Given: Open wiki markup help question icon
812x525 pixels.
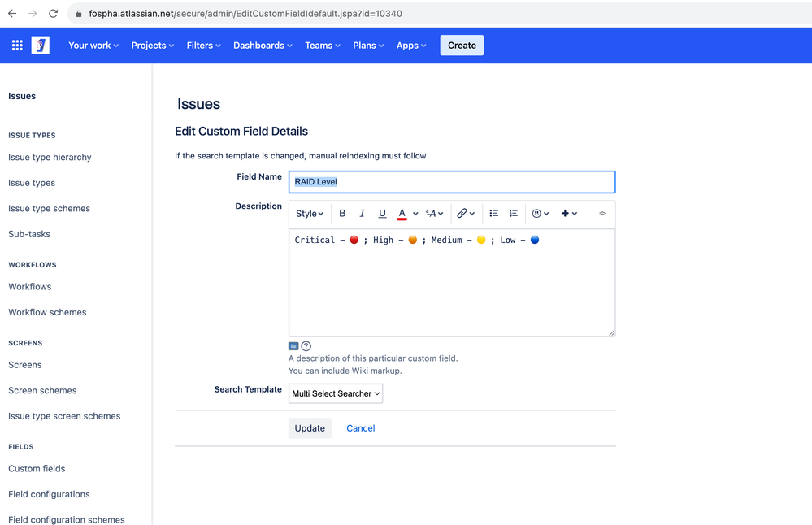Looking at the screenshot, I should (306, 346).
